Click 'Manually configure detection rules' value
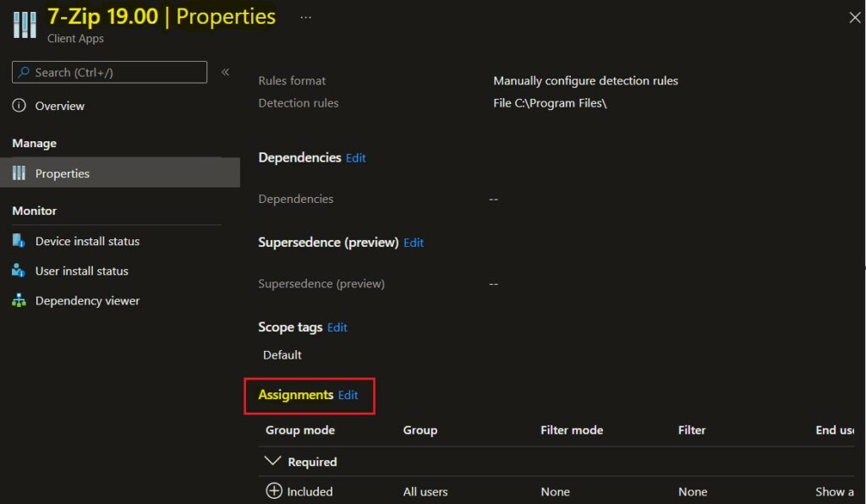The height and width of the screenshot is (504, 866). pos(585,80)
